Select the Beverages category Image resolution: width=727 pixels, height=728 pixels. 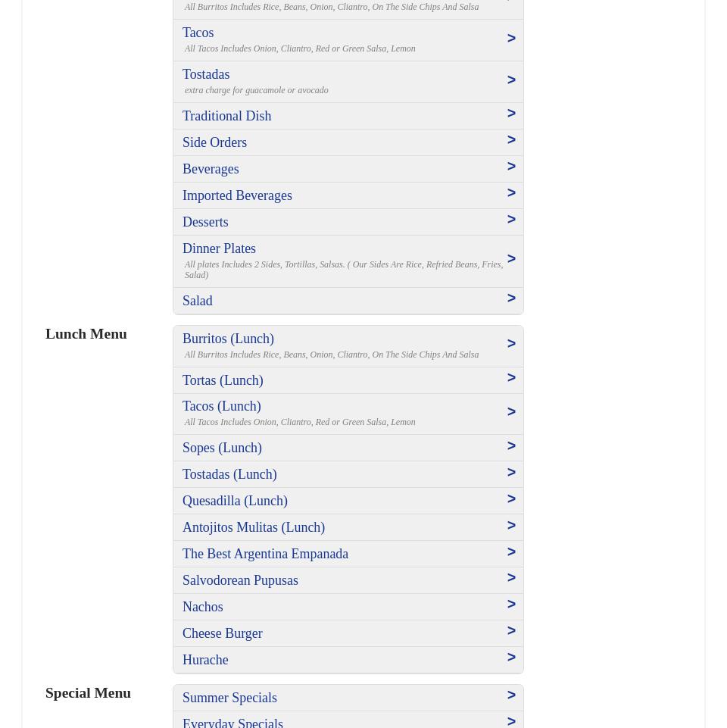pyautogui.click(x=211, y=169)
